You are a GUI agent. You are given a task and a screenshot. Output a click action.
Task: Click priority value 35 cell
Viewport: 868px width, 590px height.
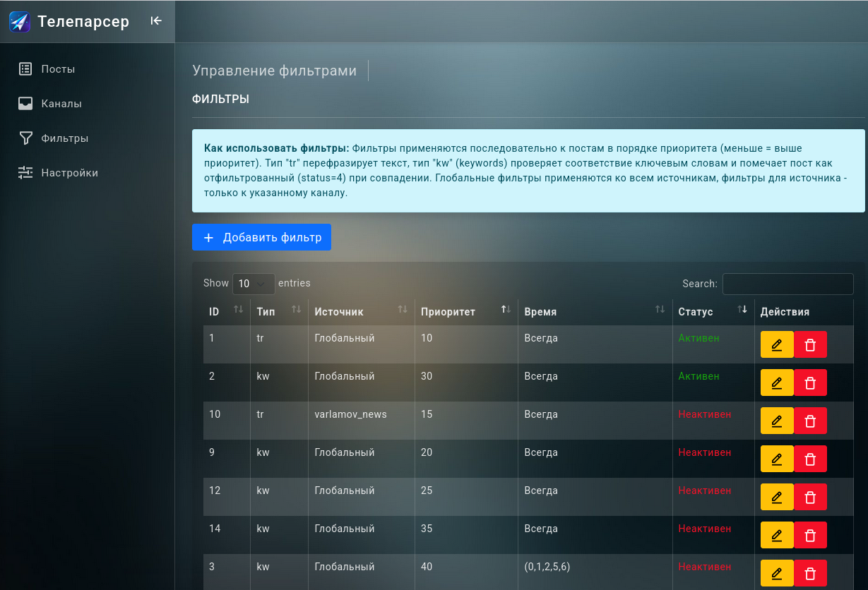coord(466,535)
